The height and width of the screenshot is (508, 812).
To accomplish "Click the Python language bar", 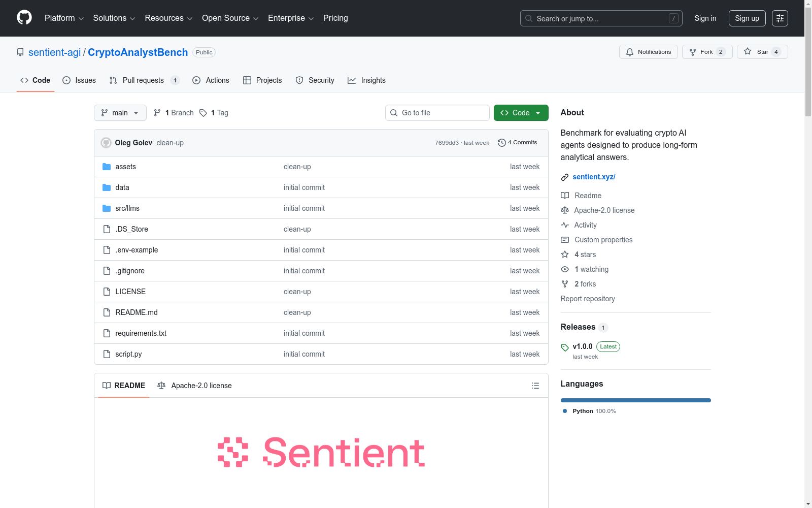I will coord(636,400).
